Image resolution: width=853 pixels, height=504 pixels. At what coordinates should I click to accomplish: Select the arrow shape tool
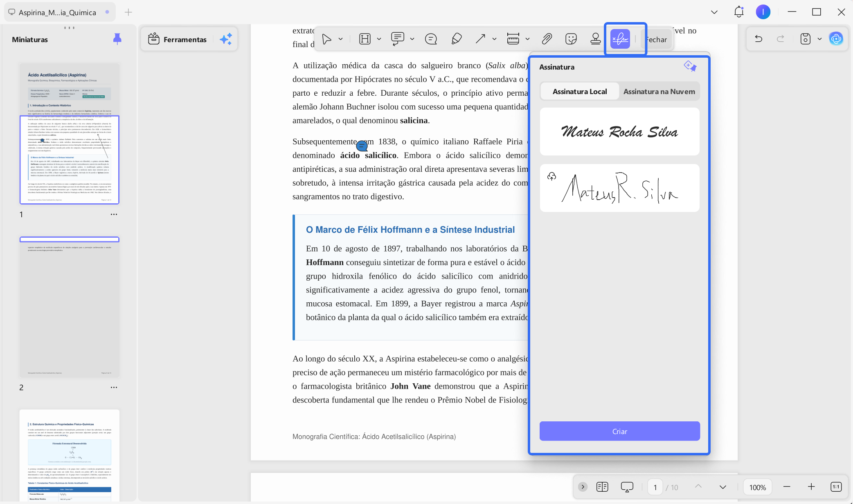[480, 39]
